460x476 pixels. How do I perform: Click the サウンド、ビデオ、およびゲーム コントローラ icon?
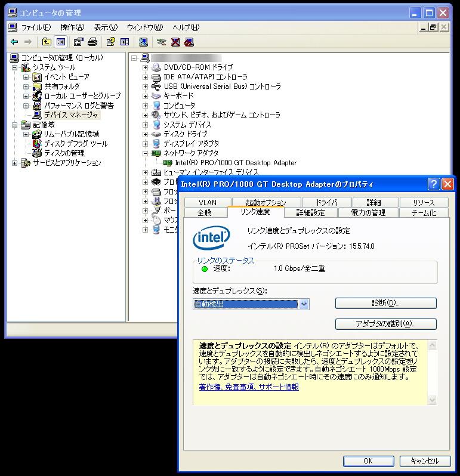[x=156, y=115]
